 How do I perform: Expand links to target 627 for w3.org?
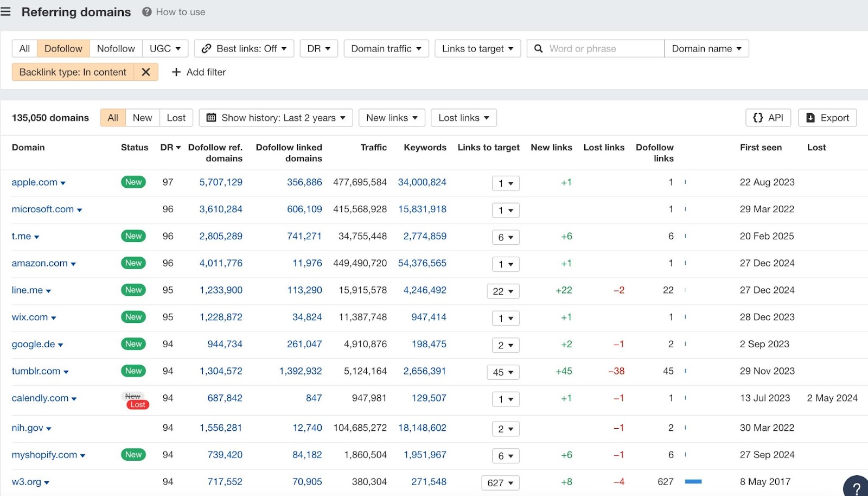coord(500,483)
